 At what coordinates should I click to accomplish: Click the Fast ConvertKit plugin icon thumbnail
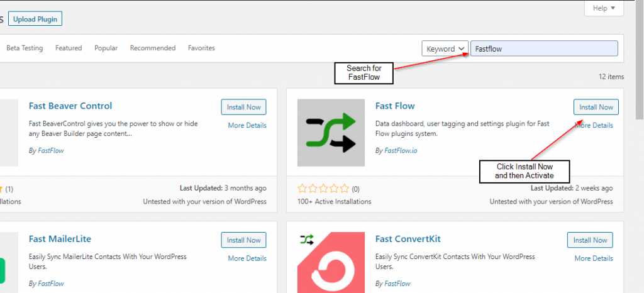point(331,263)
